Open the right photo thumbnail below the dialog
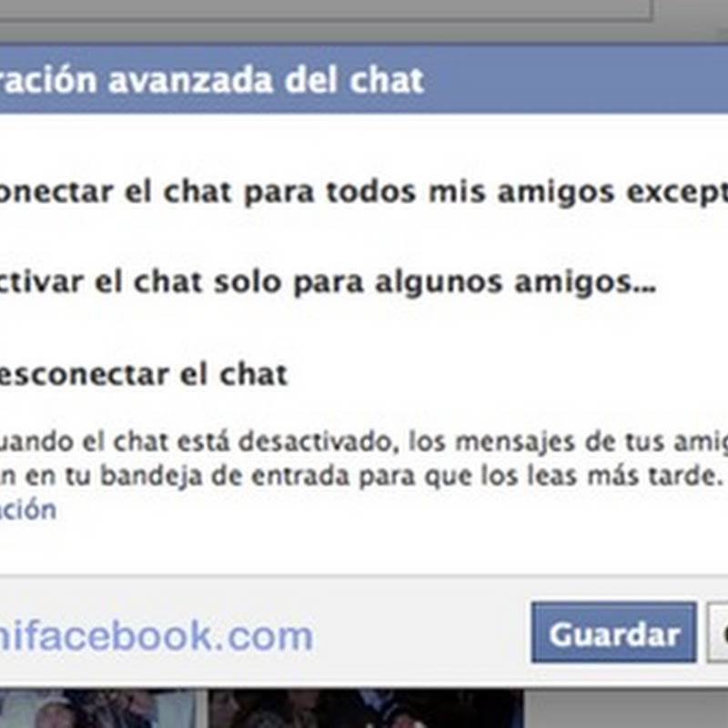Screen dimensions: 728x728 pyautogui.click(x=366, y=709)
